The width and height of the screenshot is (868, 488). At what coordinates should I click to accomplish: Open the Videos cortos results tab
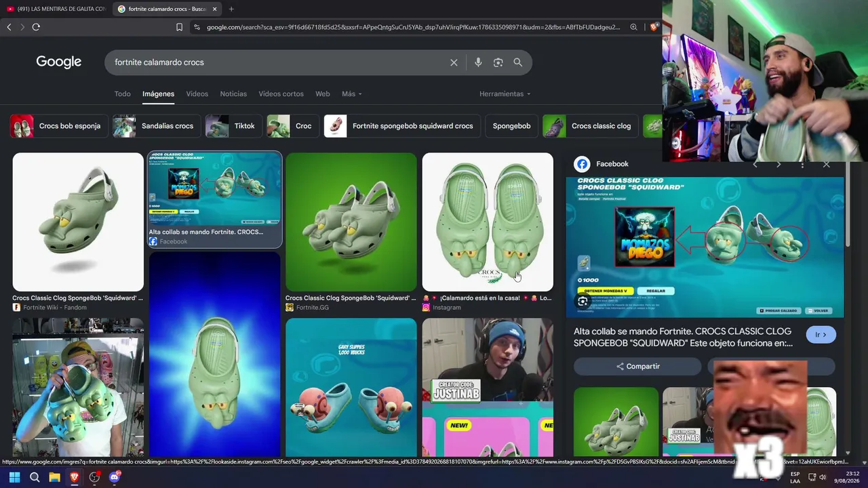[x=281, y=94]
